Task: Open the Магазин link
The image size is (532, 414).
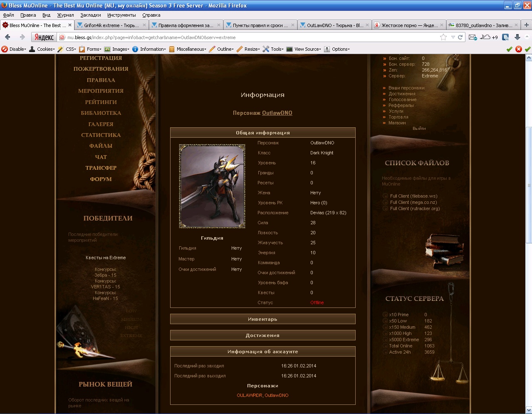Action: [397, 123]
